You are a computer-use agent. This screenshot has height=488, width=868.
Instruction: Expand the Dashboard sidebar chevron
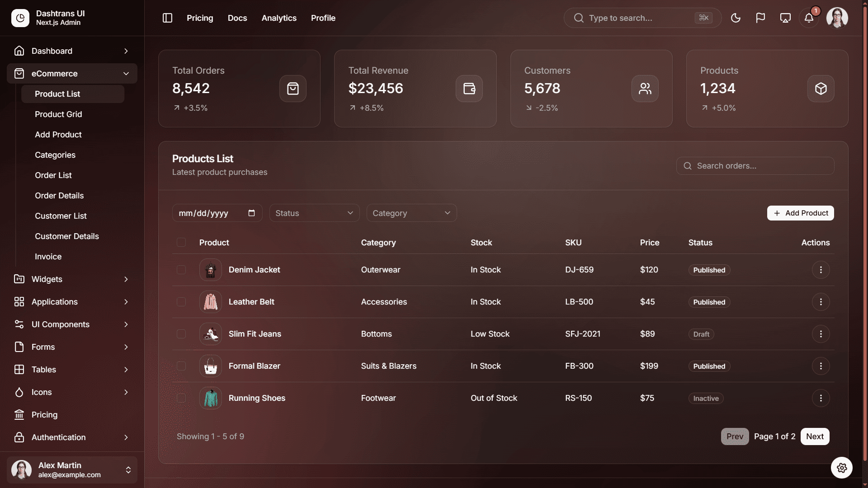[126, 51]
